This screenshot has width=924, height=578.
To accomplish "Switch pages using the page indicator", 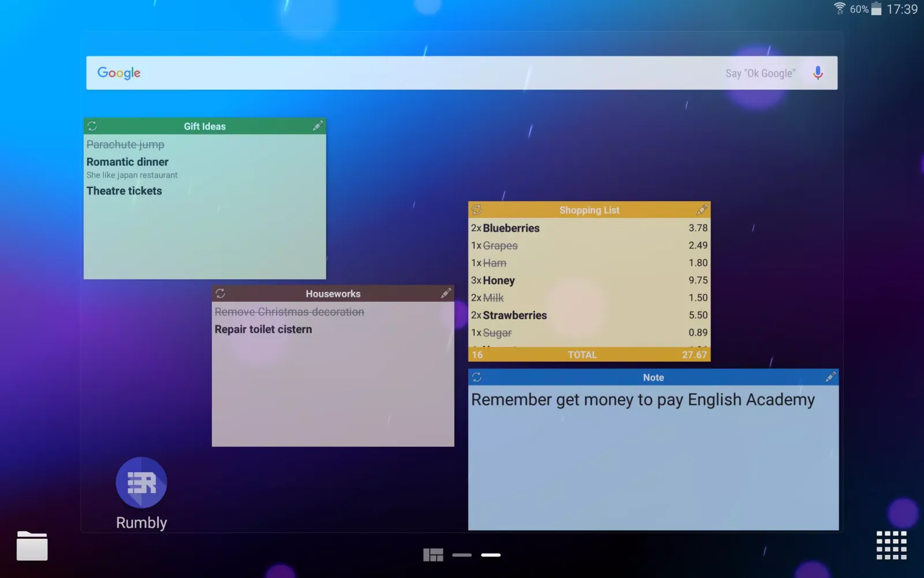I will (x=461, y=554).
